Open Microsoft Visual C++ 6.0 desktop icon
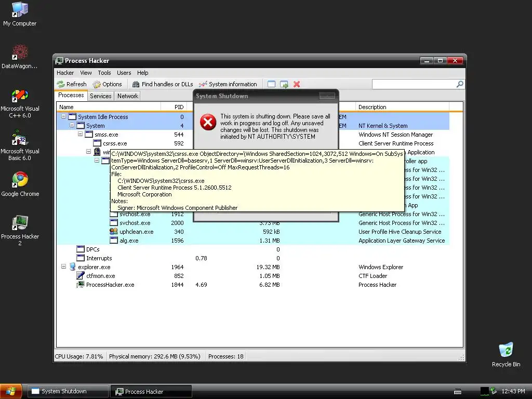The width and height of the screenshot is (532, 399). click(x=20, y=103)
